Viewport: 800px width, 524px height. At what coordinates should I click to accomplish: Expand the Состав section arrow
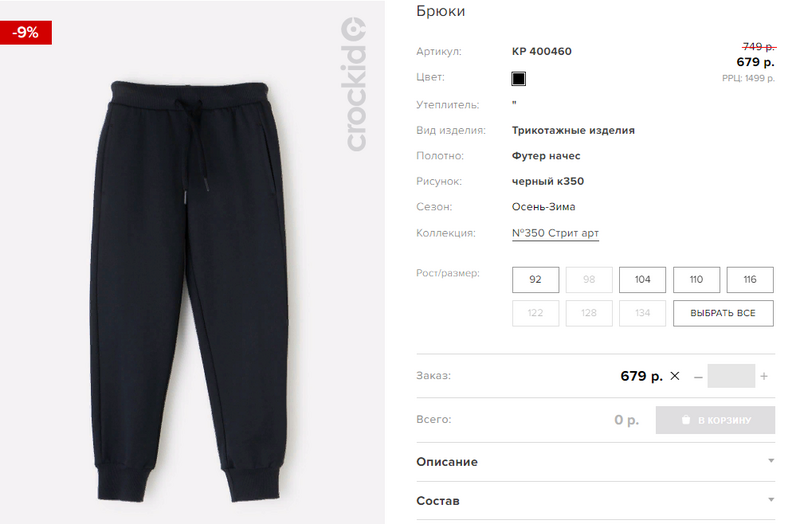point(771,500)
